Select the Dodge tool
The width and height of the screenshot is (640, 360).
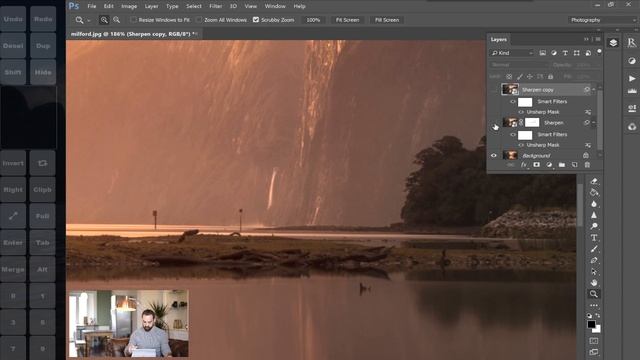(x=594, y=226)
